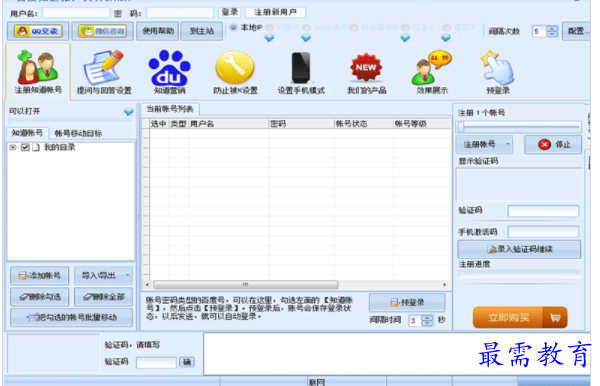
Task: Click the 录入验证码继续 button
Action: tap(519, 249)
